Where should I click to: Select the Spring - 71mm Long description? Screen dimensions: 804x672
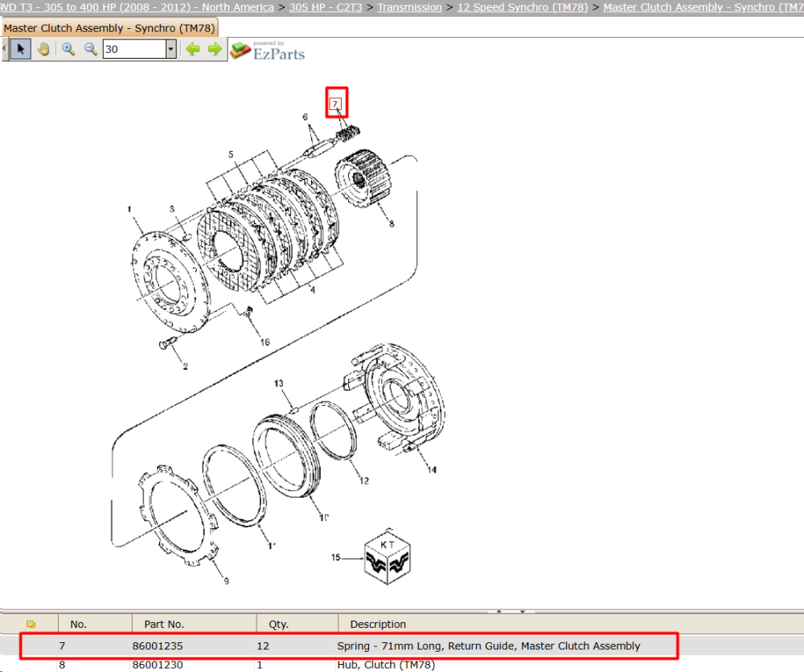click(x=489, y=645)
